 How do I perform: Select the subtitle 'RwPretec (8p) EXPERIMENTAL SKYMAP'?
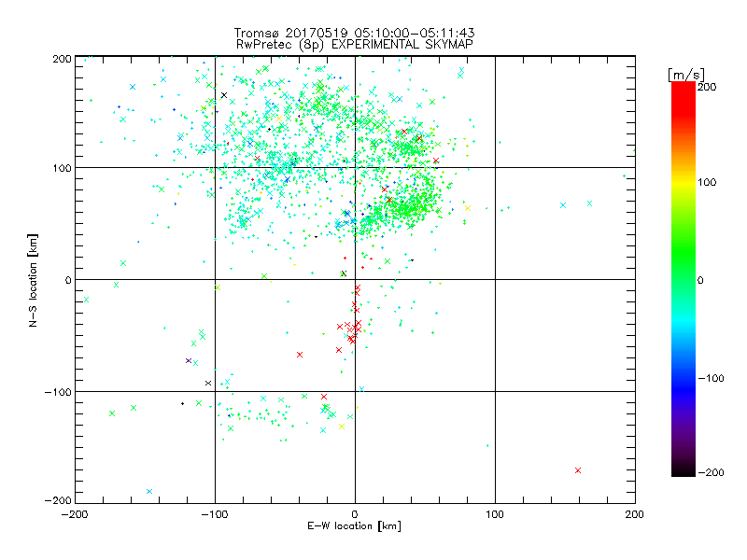tap(354, 44)
